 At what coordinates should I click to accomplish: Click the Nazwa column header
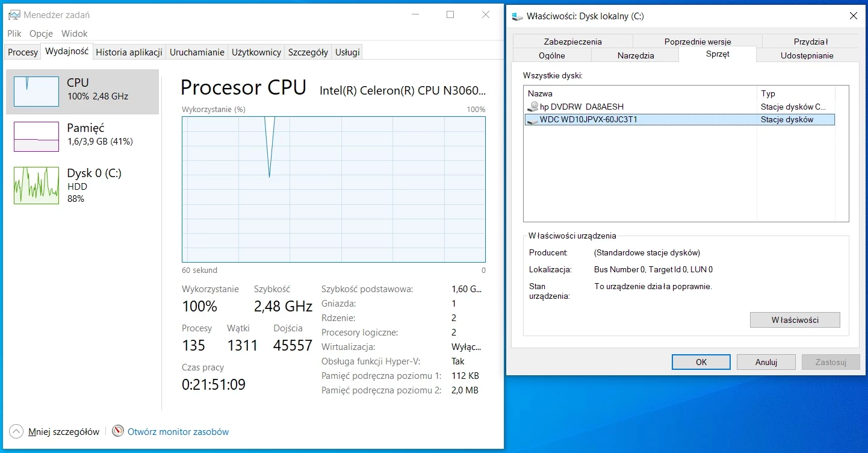(540, 93)
